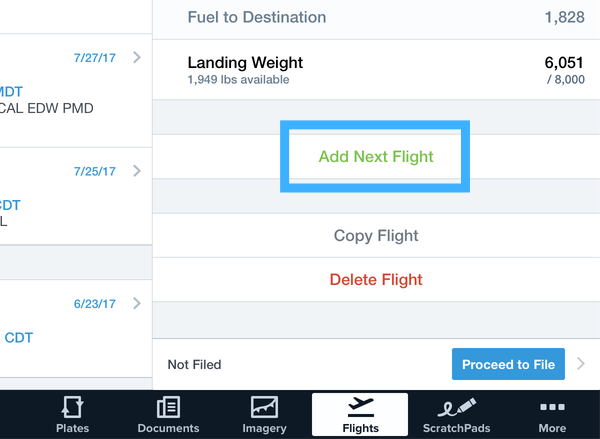The width and height of the screenshot is (600, 439).
Task: Select the Landing Weight row
Action: (x=376, y=70)
